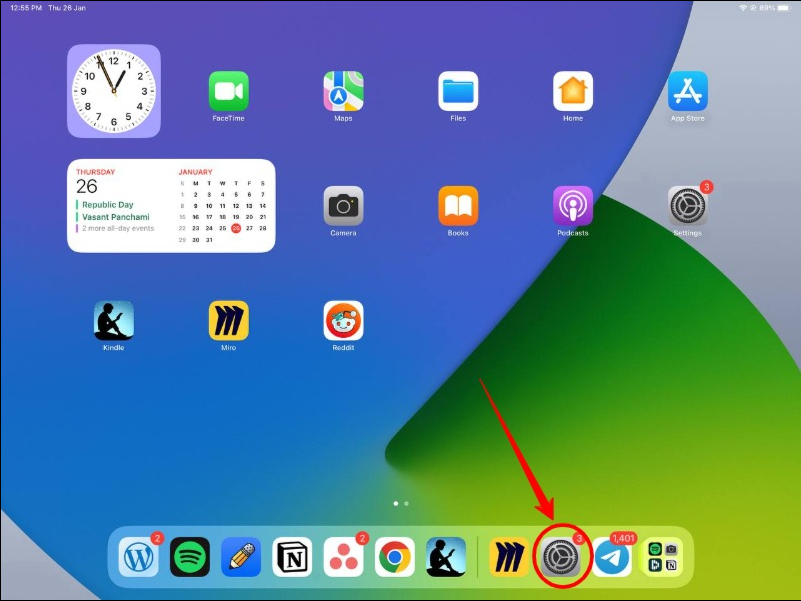This screenshot has height=601, width=801.
Task: Tap the "2 more all-day events" text
Action: click(x=117, y=228)
